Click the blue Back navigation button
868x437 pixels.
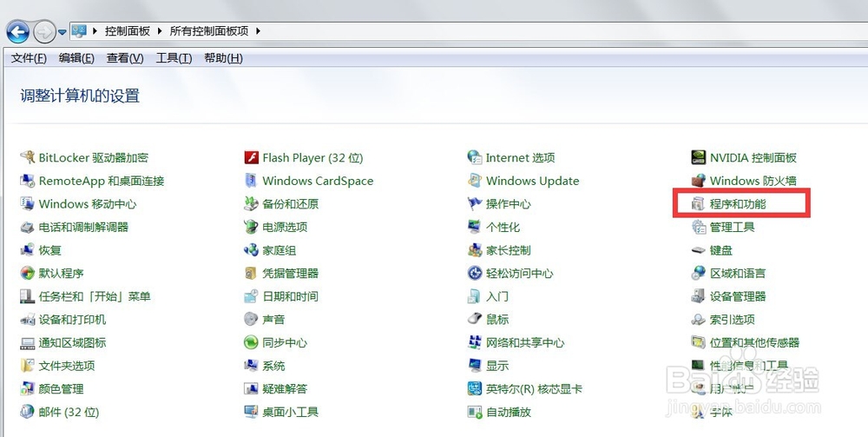coord(17,31)
